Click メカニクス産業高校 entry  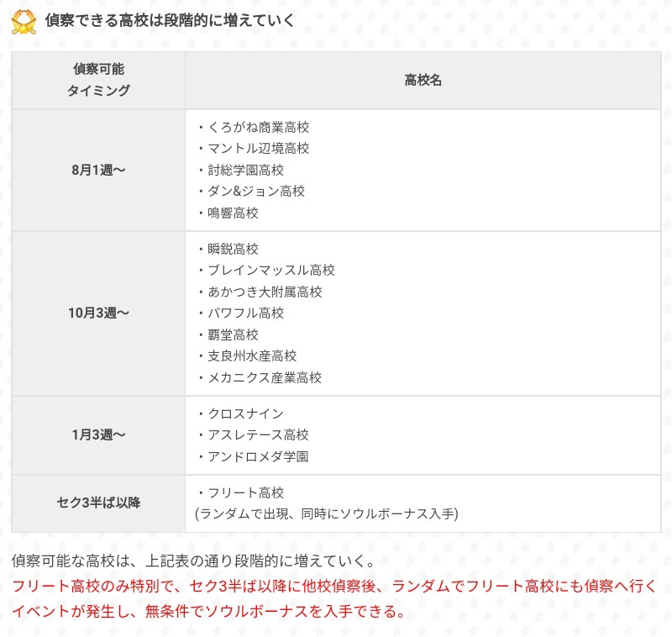[x=265, y=377]
